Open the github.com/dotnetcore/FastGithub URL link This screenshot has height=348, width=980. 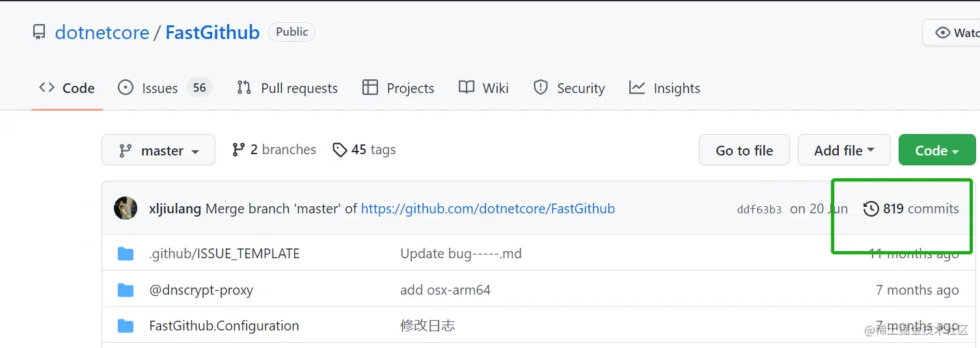coord(488,209)
